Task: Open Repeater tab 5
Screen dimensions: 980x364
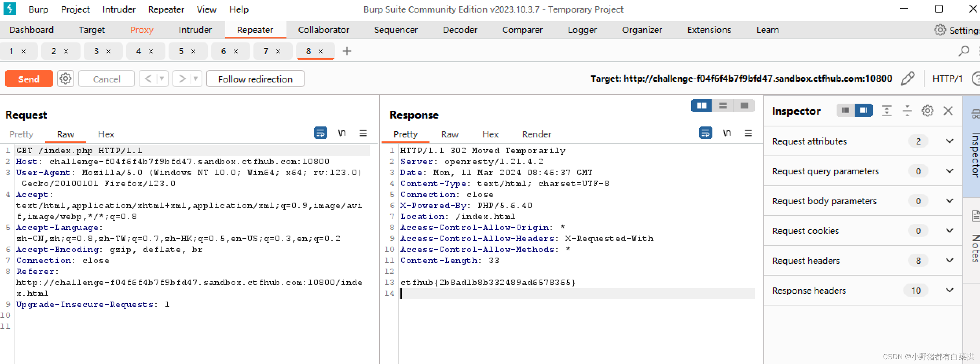Action: [181, 51]
